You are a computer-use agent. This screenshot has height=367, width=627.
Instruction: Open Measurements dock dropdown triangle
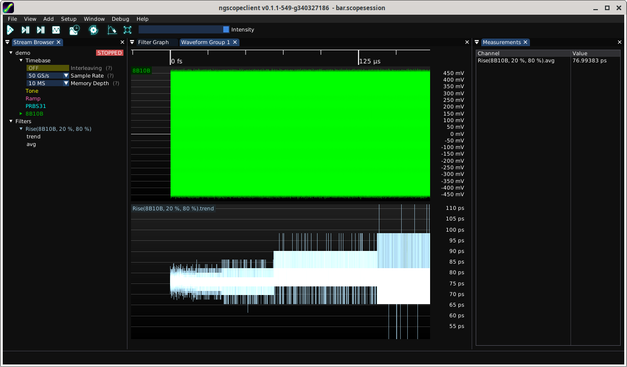pos(477,42)
